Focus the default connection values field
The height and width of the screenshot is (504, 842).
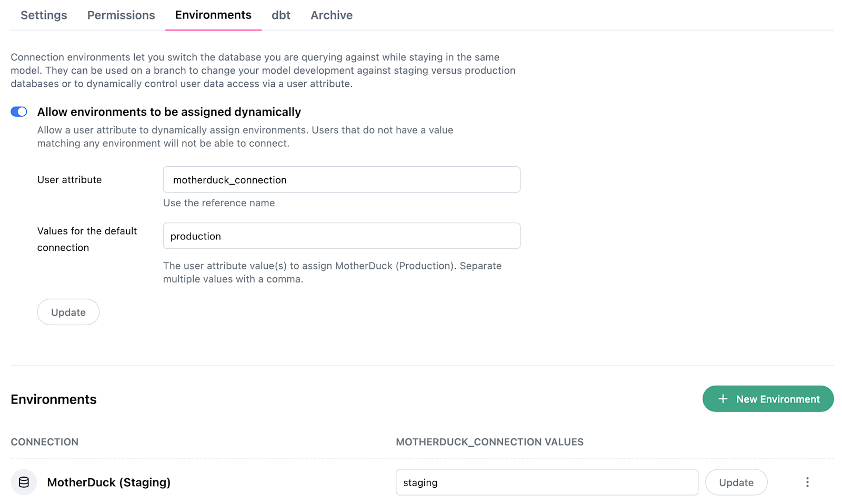(x=342, y=236)
